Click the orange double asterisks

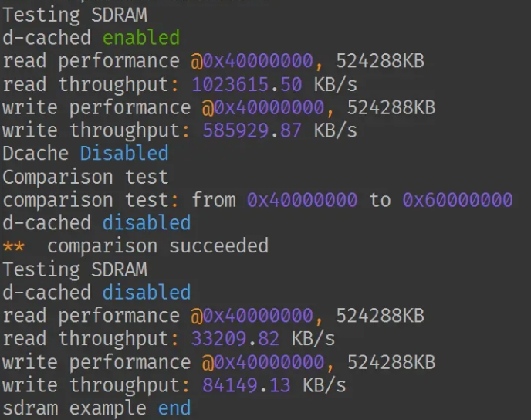click(13, 246)
